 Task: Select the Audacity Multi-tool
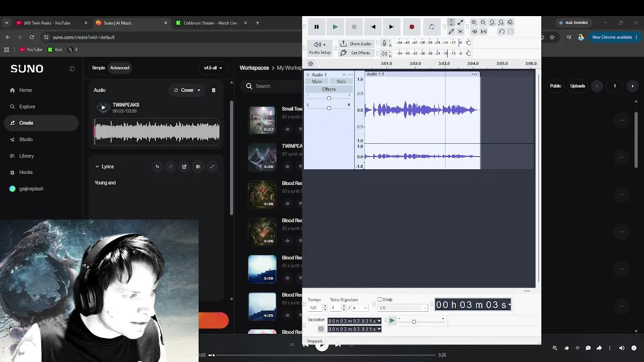pos(460,32)
